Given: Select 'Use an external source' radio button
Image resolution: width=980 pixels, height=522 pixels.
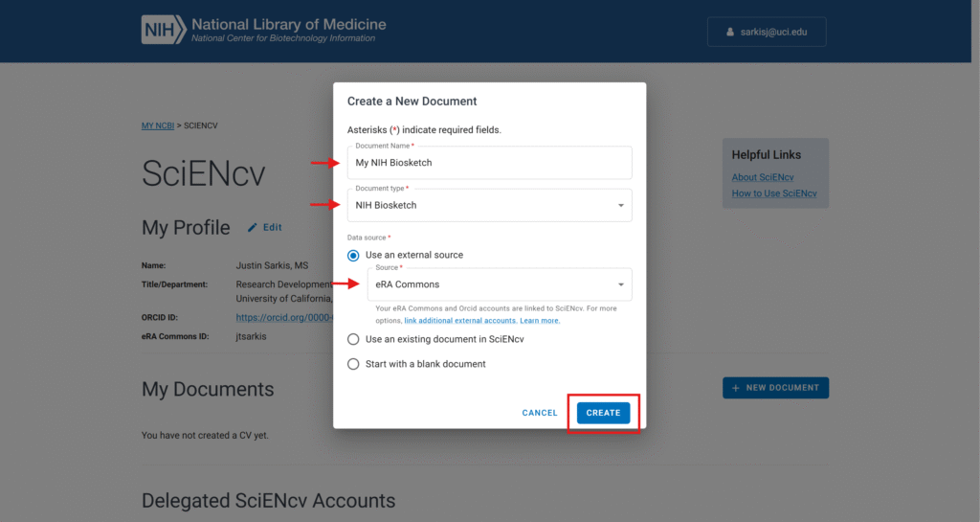Looking at the screenshot, I should click(353, 256).
